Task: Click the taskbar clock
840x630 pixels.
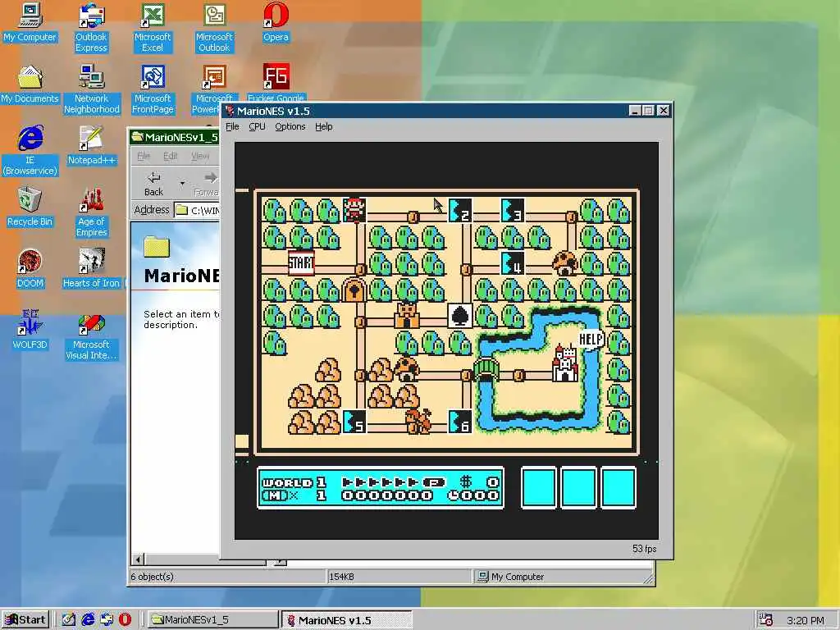Action: (x=806, y=620)
